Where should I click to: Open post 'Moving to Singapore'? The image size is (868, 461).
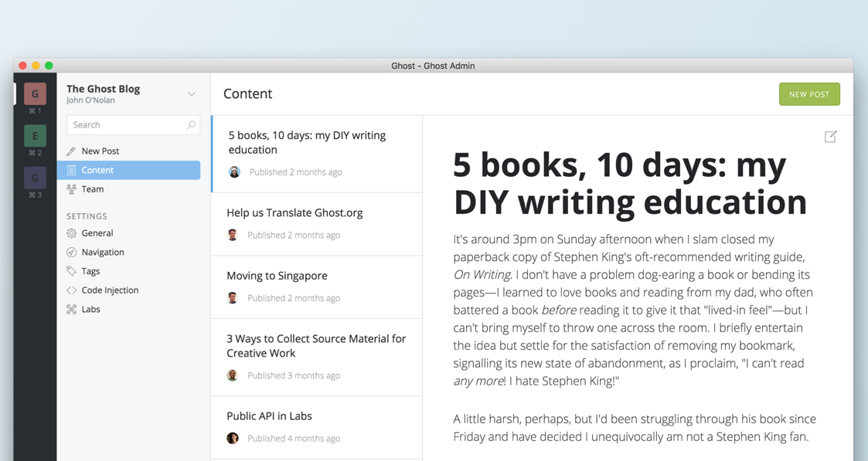pos(317,287)
